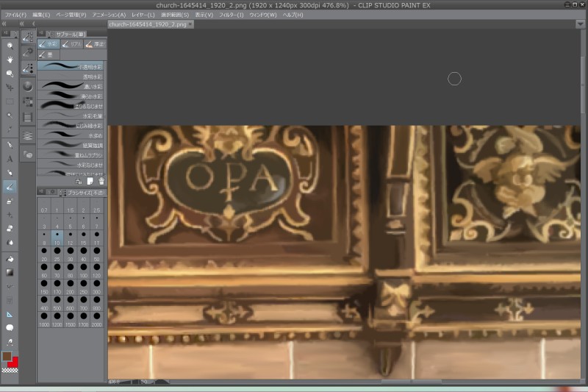Select the Fill bucket tool

click(10, 259)
